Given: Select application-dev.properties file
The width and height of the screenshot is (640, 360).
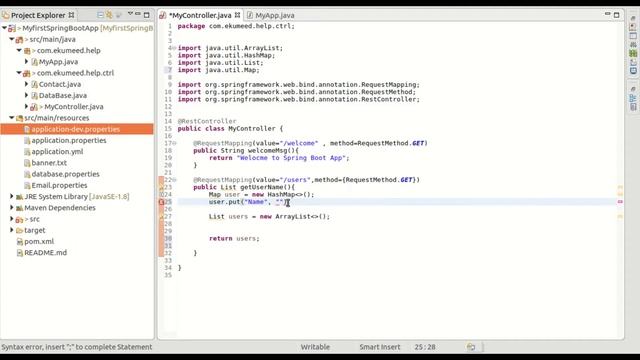Looking at the screenshot, I should pyautogui.click(x=76, y=129).
